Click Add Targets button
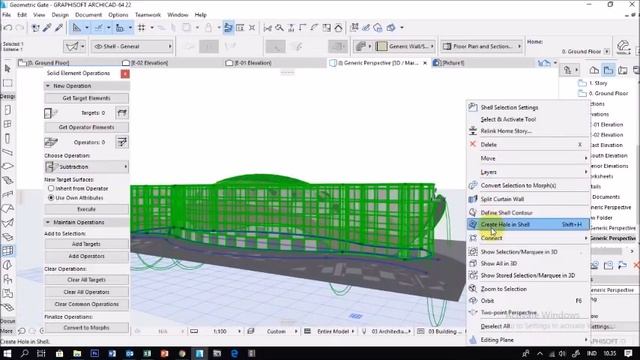 click(x=87, y=244)
